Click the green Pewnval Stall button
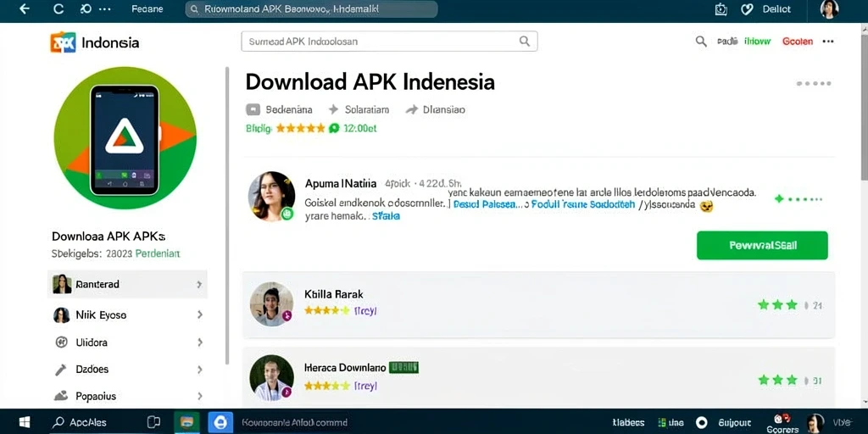Image resolution: width=868 pixels, height=434 pixels. click(x=762, y=245)
